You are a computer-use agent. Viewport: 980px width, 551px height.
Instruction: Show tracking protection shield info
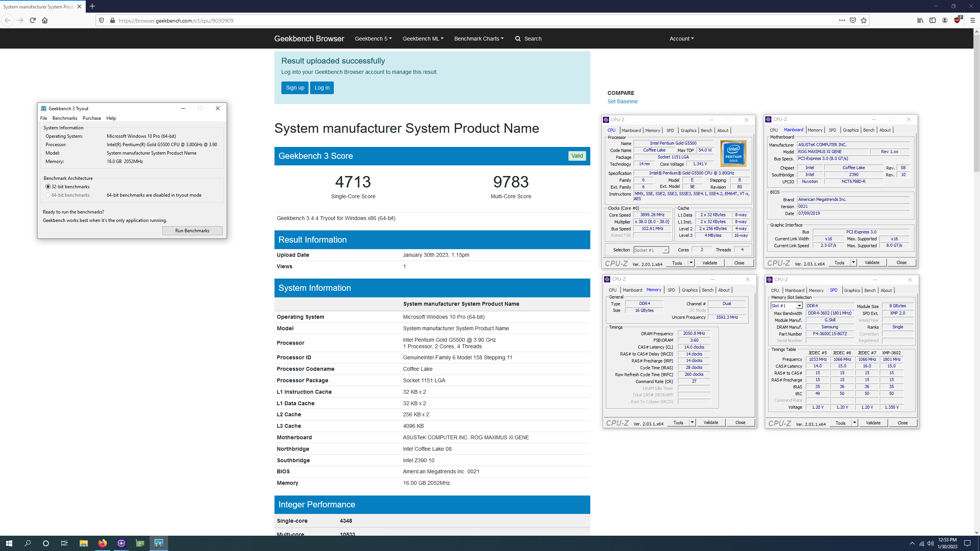click(x=101, y=20)
